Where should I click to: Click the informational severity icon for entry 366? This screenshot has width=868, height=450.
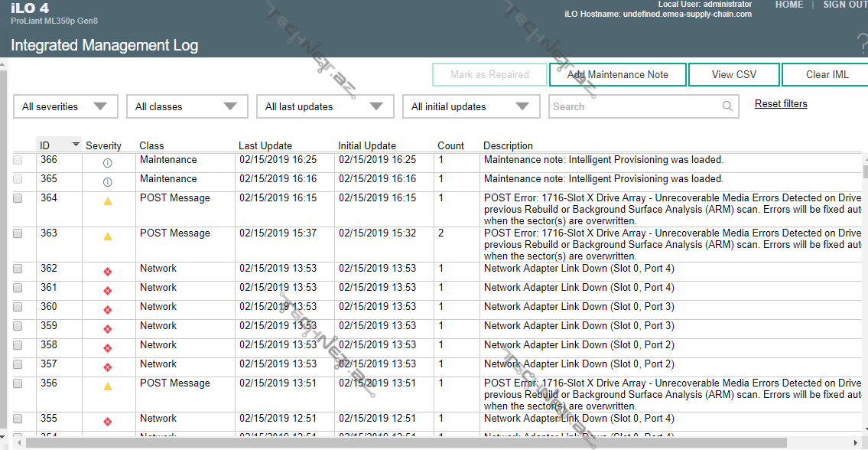[107, 163]
